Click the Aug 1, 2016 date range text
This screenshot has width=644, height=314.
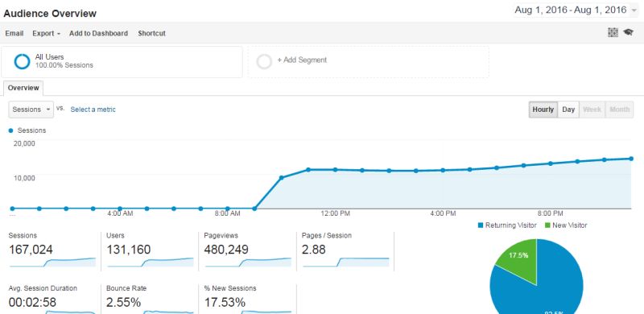pyautogui.click(x=571, y=10)
